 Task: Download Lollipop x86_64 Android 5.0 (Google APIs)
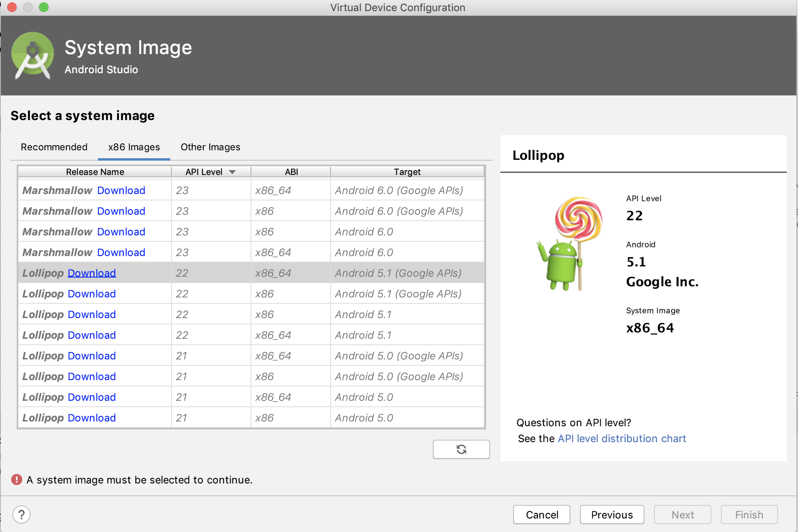(x=92, y=356)
